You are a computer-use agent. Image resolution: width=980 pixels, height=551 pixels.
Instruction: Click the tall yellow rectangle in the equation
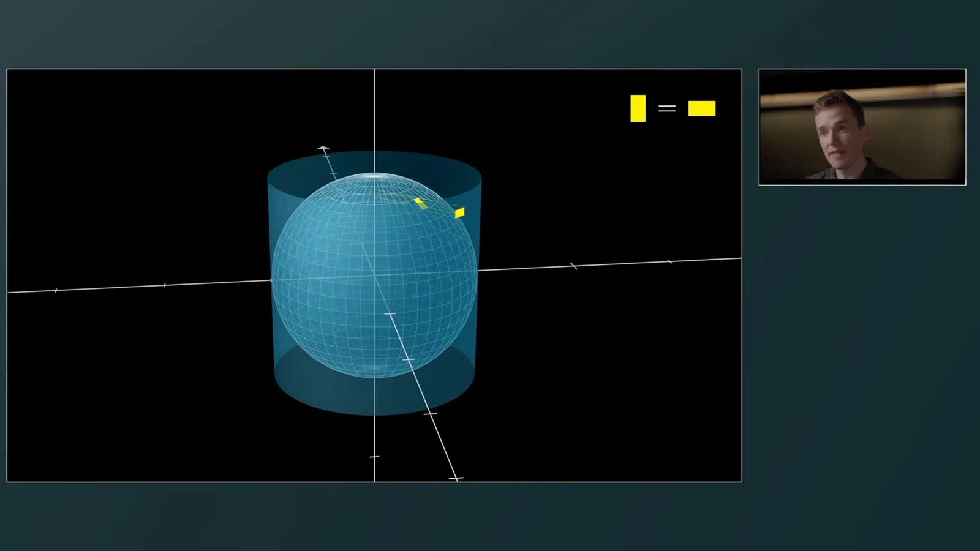(x=638, y=108)
